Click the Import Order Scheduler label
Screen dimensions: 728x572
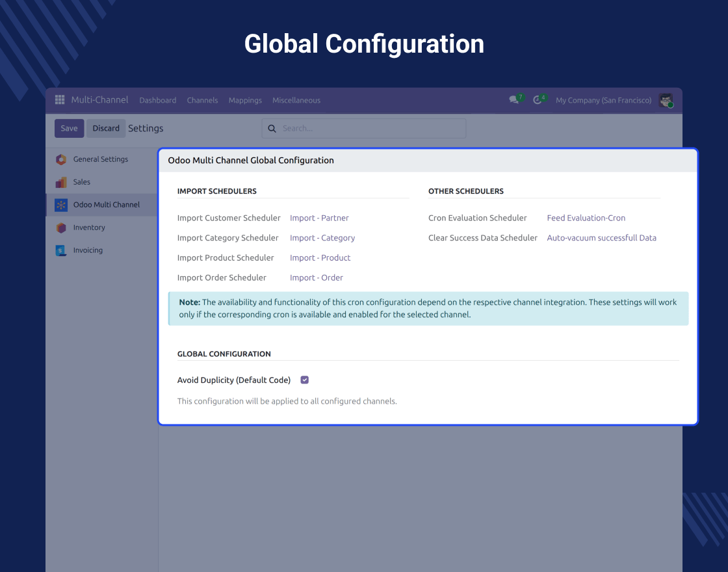point(222,278)
